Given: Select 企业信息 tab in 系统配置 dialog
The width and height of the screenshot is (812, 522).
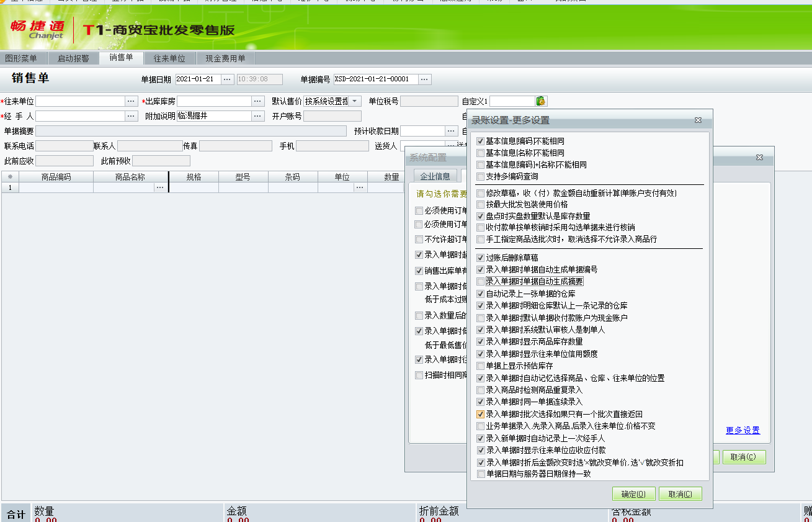Looking at the screenshot, I should point(435,176).
